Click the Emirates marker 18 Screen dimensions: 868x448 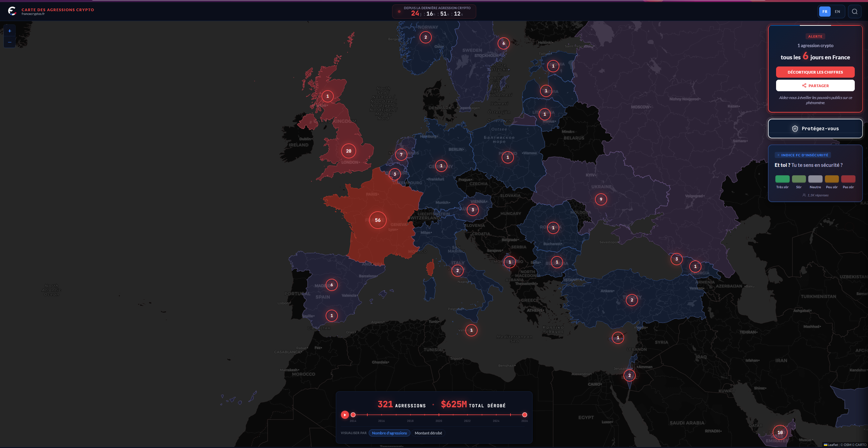point(780,432)
